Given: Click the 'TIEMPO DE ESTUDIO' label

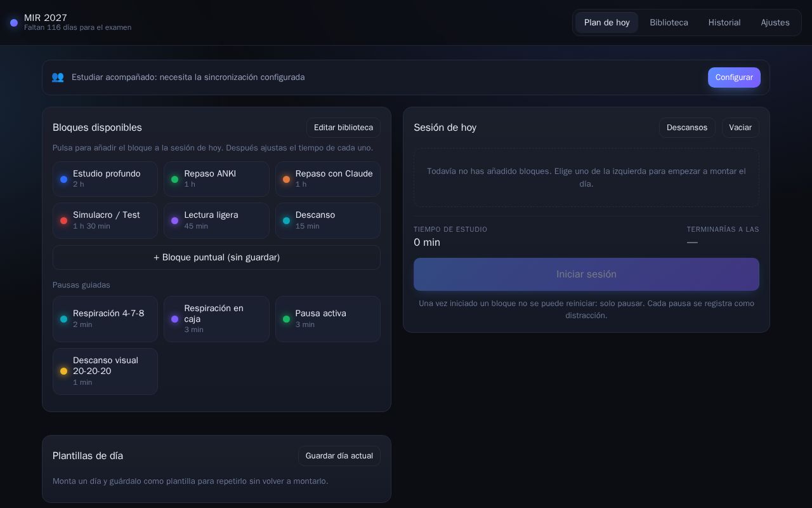Looking at the screenshot, I should [x=450, y=229].
